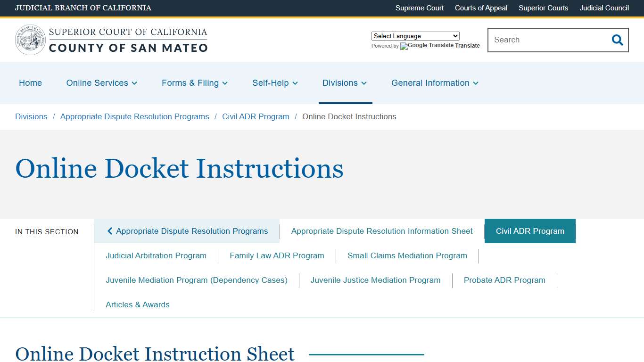Screen dimensions: 644x362
Task: Open the Small Claims Mediation Program page
Action: (407, 255)
